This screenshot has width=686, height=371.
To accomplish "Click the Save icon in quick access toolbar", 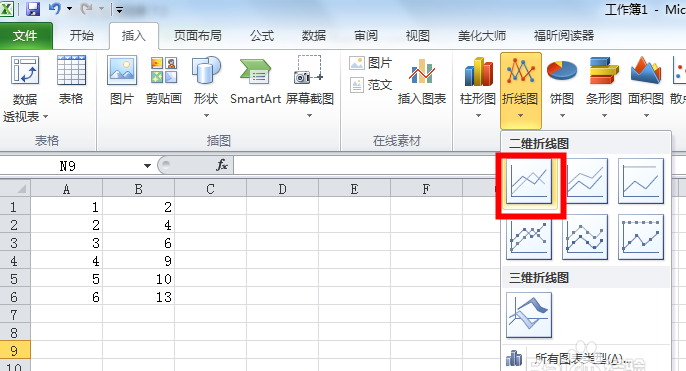I will click(33, 9).
